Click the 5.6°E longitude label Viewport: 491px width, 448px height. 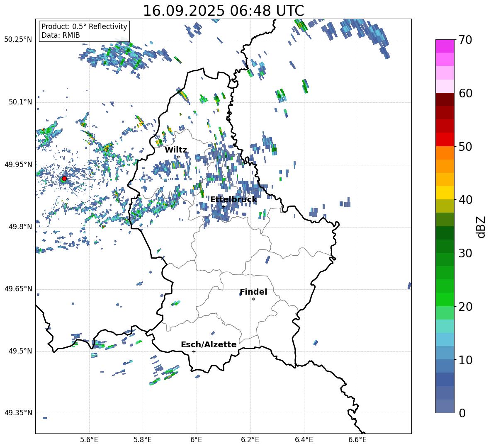click(89, 440)
